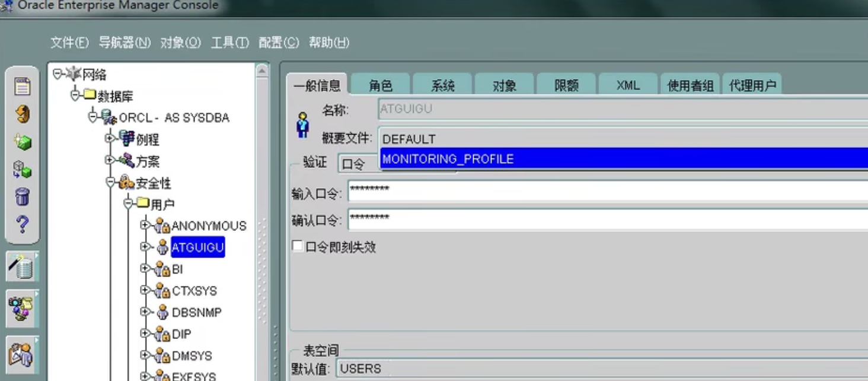Click the DBSNMP user icon

(162, 312)
